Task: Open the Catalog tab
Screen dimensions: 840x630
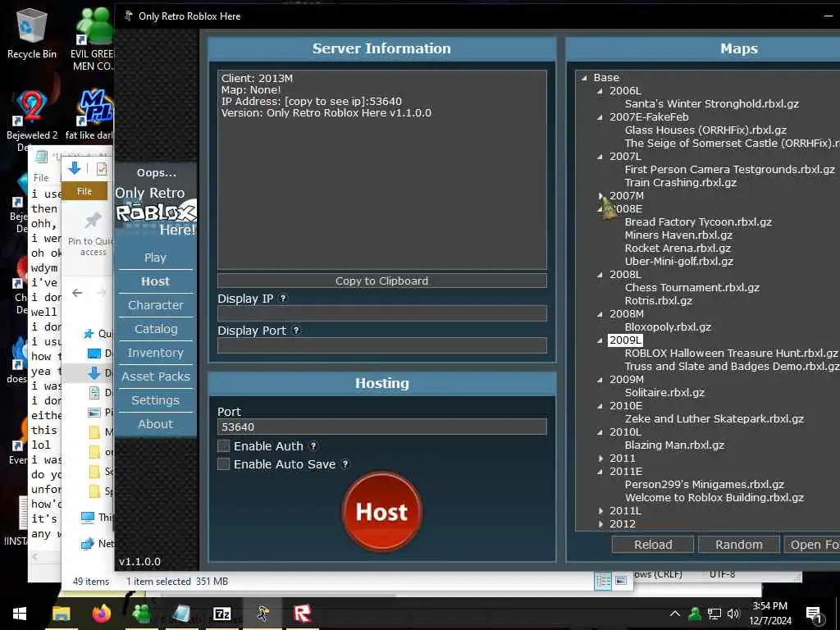Action: point(155,329)
